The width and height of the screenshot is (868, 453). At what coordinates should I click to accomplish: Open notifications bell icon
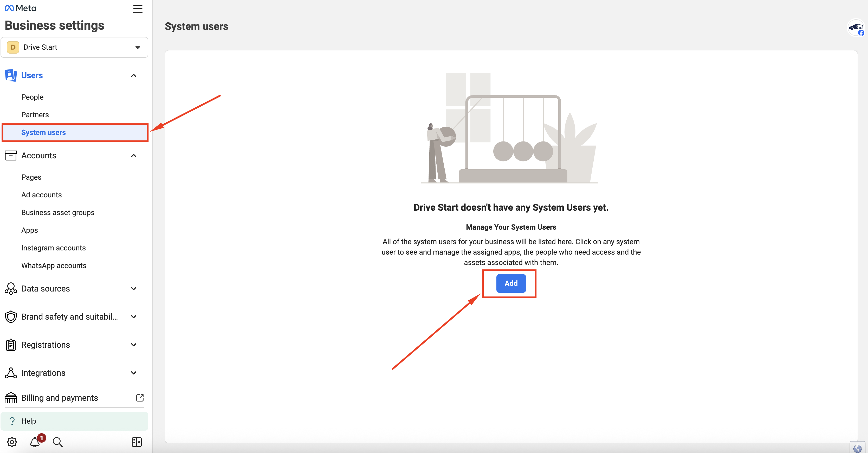click(35, 442)
